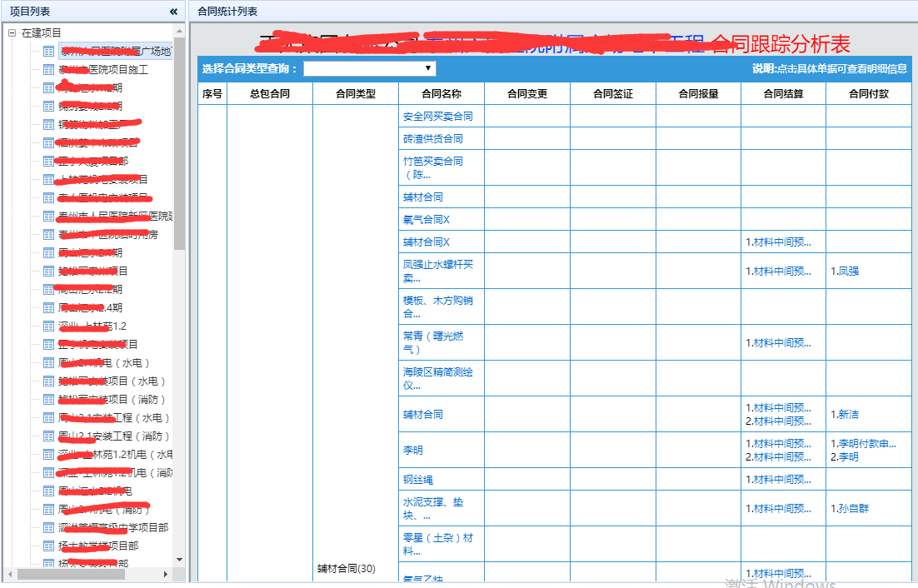Open settlement link in the 辅材合同X row

pyautogui.click(x=778, y=242)
